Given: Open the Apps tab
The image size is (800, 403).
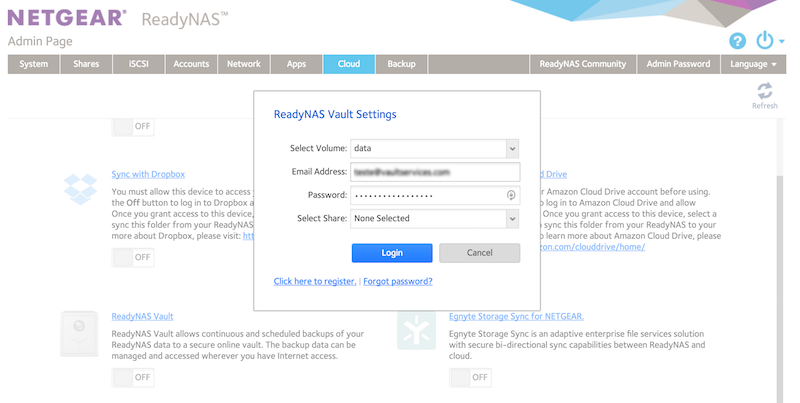Looking at the screenshot, I should 296,64.
